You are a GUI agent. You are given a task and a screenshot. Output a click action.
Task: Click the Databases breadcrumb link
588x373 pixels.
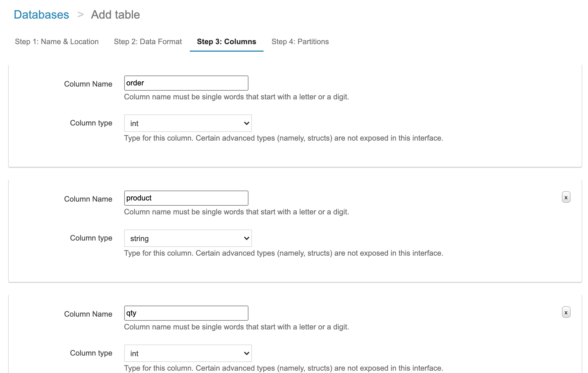click(x=41, y=15)
